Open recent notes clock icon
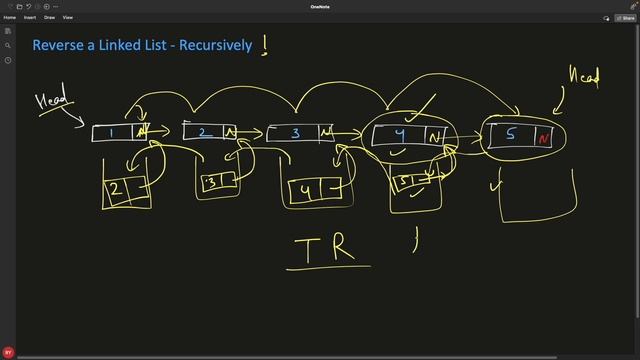Image resolution: width=640 pixels, height=360 pixels. [x=8, y=60]
